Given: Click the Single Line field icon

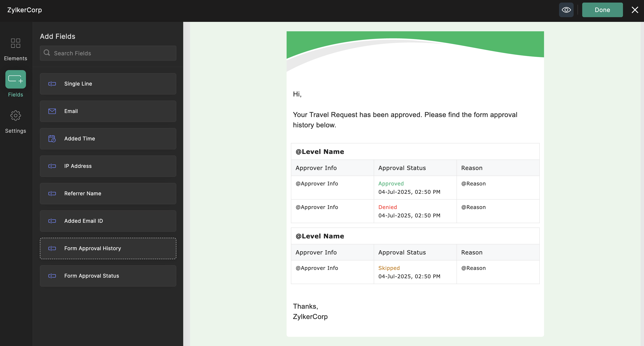Looking at the screenshot, I should tap(52, 84).
